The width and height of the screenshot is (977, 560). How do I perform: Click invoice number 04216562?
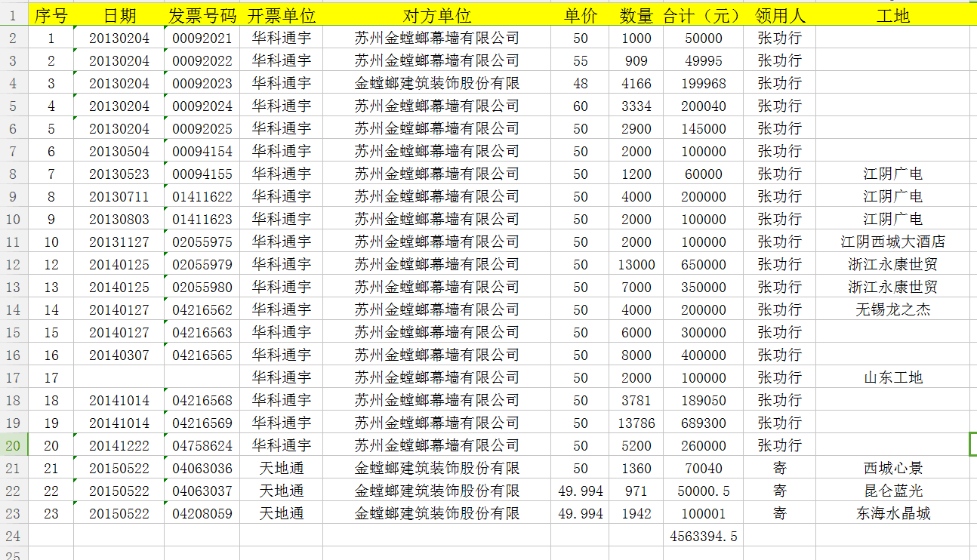click(x=202, y=309)
